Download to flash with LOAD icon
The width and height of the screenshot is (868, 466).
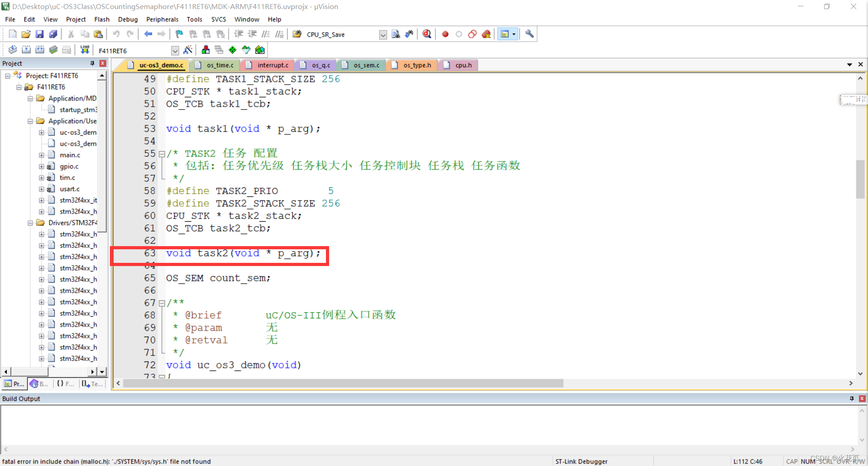85,50
